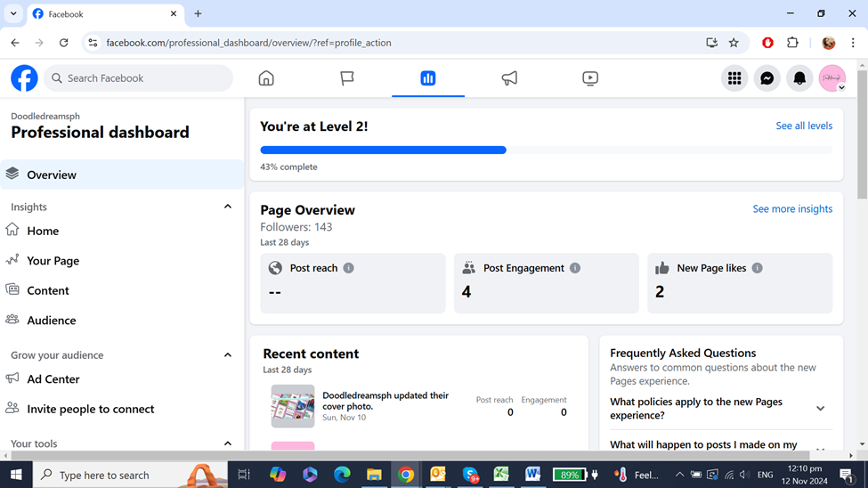Open the Ad Center megaphone icon in top navigation
Image resolution: width=868 pixels, height=488 pixels.
[x=509, y=78]
